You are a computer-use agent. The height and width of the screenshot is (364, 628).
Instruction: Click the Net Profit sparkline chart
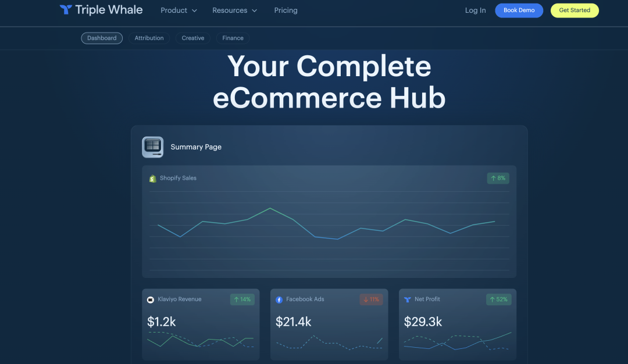click(x=458, y=341)
